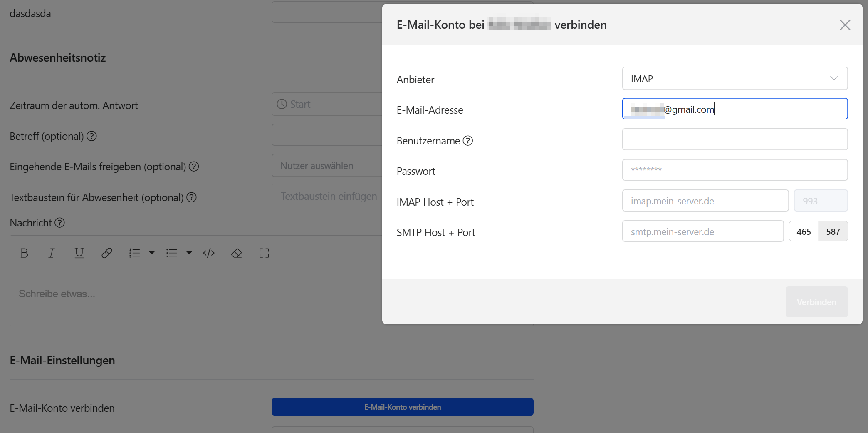The height and width of the screenshot is (433, 868).
Task: Open the Anbieter IMAP dropdown
Action: tap(734, 79)
